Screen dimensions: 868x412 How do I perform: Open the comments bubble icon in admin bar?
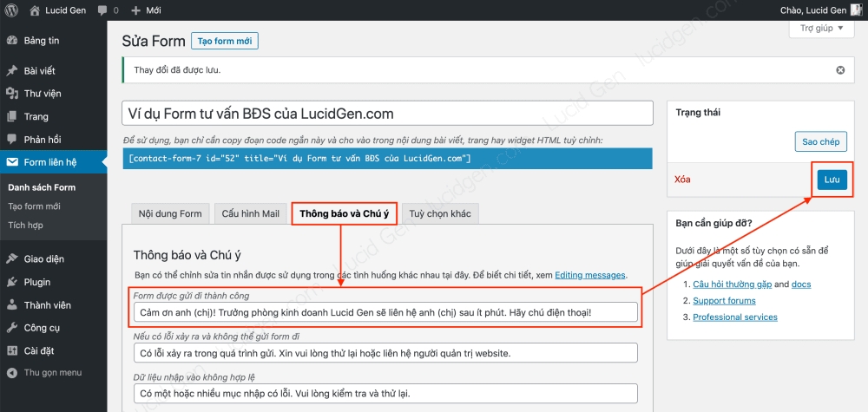click(104, 10)
